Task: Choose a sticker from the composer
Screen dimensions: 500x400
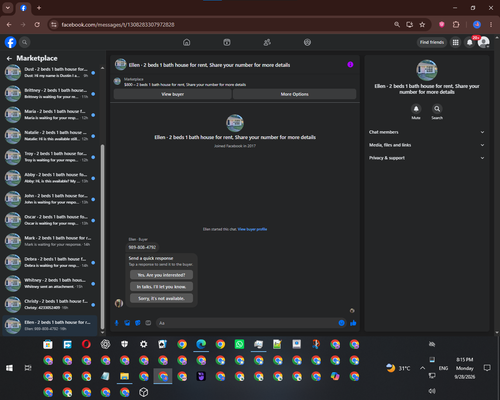Action: point(138,323)
